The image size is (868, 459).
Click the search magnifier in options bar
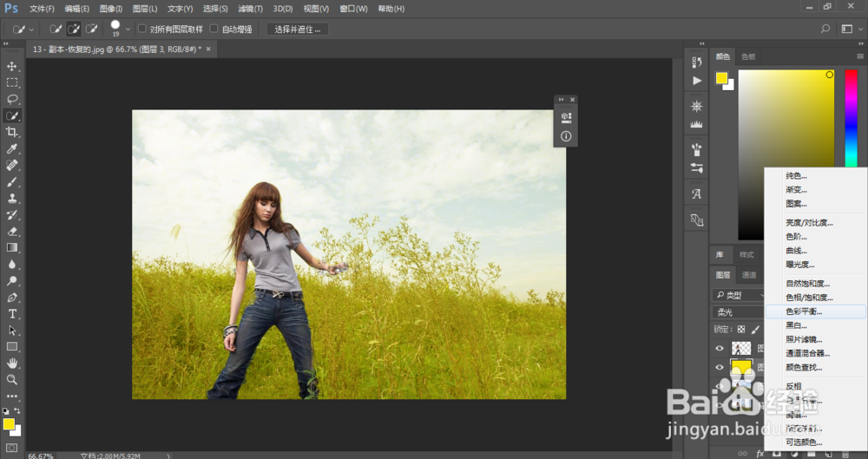point(825,29)
